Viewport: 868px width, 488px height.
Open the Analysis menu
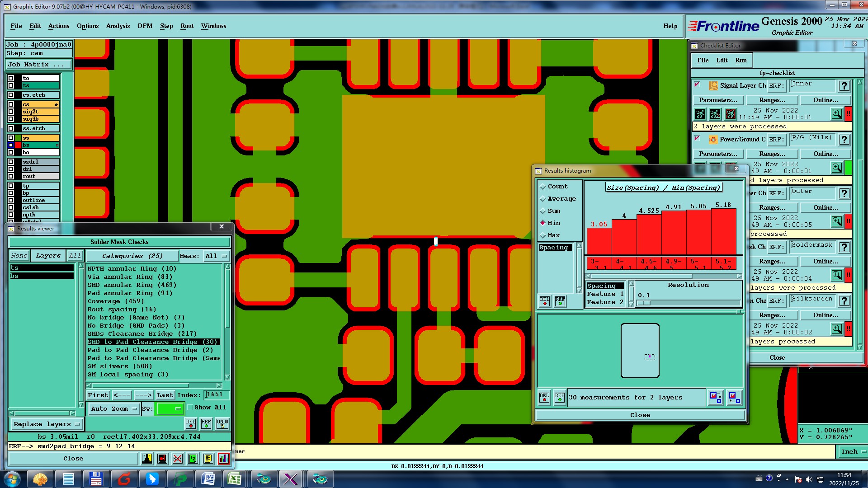(x=118, y=26)
